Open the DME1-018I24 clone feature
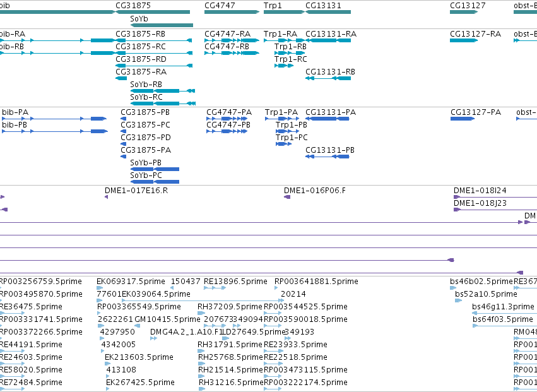This screenshot has width=537, height=392. pos(480,191)
